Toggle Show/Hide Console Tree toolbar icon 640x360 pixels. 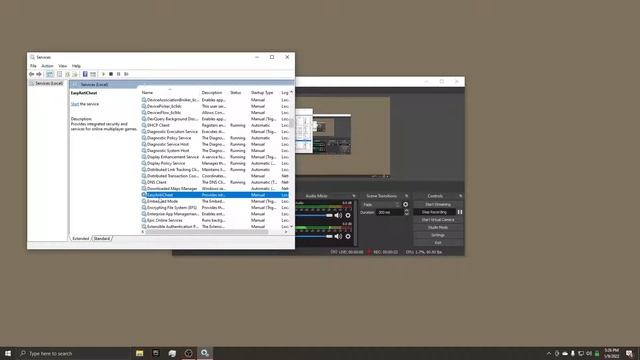click(50, 74)
